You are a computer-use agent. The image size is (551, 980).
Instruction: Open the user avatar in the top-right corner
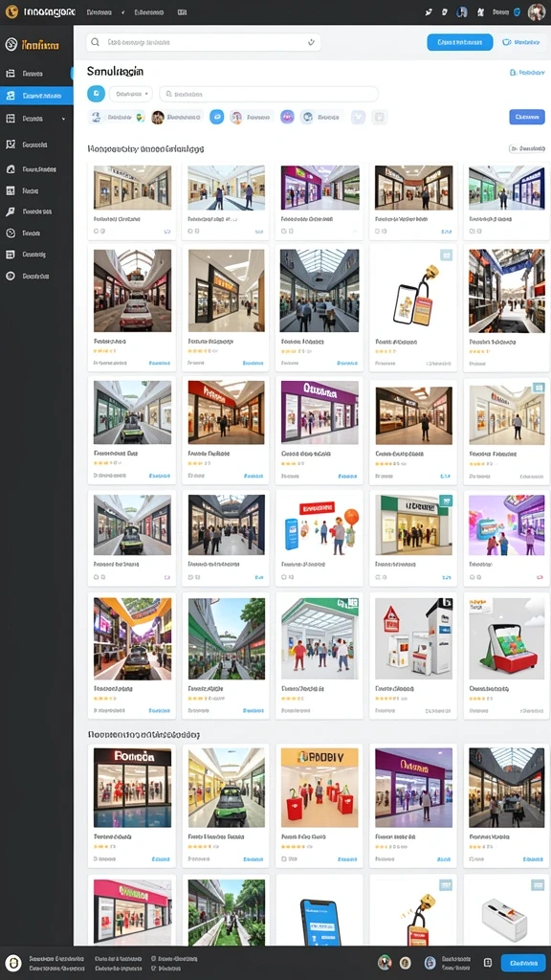point(536,11)
